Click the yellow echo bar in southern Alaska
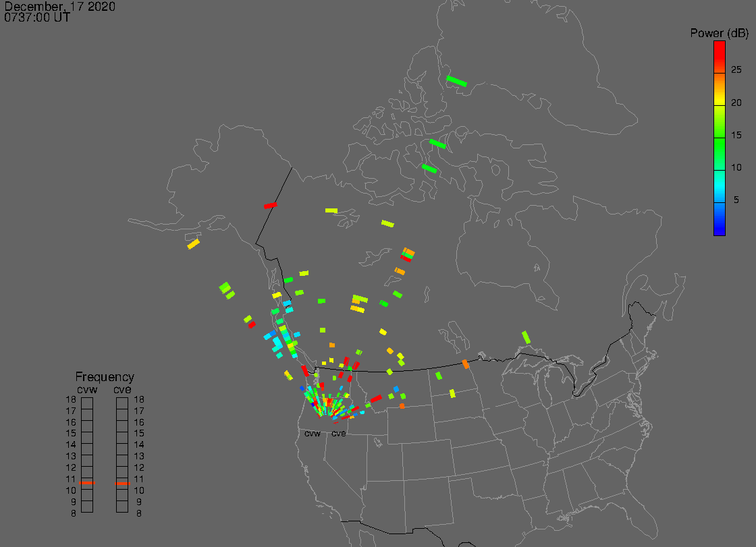The width and height of the screenshot is (756, 547). click(193, 244)
